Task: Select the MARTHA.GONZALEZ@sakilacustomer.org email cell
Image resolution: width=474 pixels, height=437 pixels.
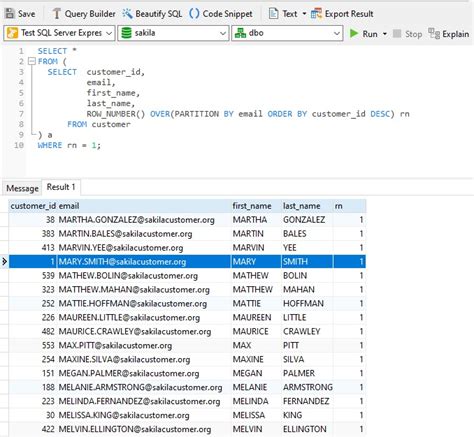Action: point(144,220)
